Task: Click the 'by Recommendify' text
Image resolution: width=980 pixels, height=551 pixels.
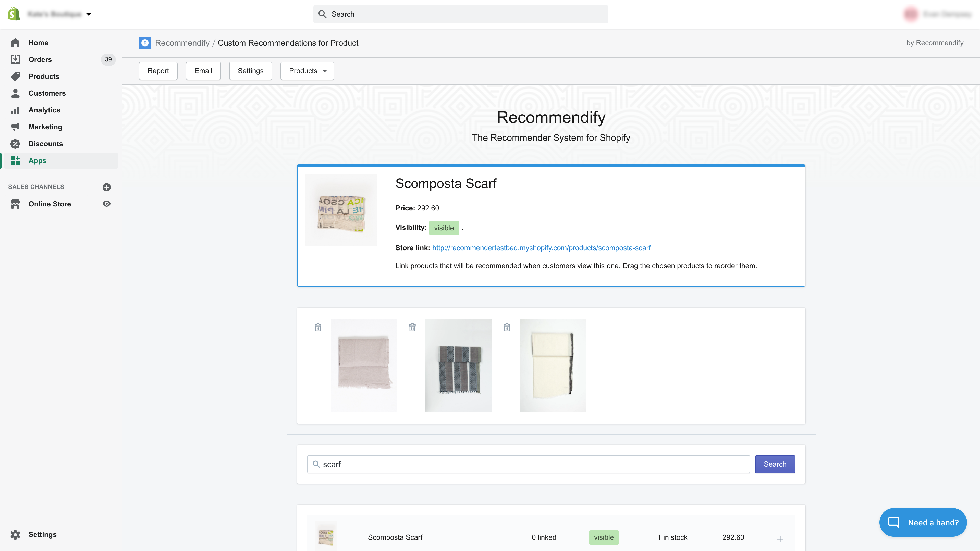Action: (x=935, y=43)
